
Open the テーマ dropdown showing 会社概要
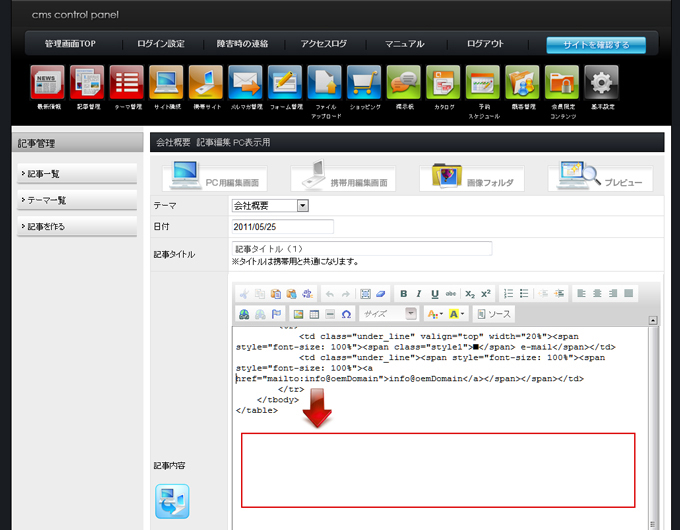(x=270, y=206)
